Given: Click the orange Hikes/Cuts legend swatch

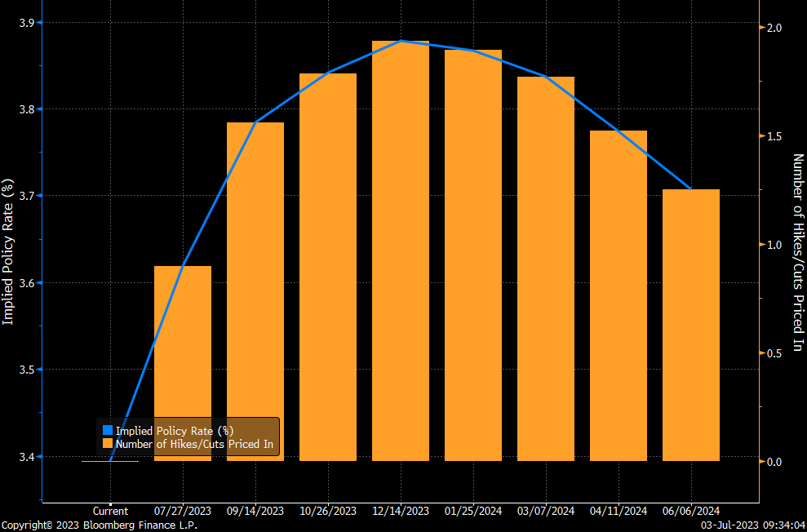Looking at the screenshot, I should pyautogui.click(x=108, y=445).
